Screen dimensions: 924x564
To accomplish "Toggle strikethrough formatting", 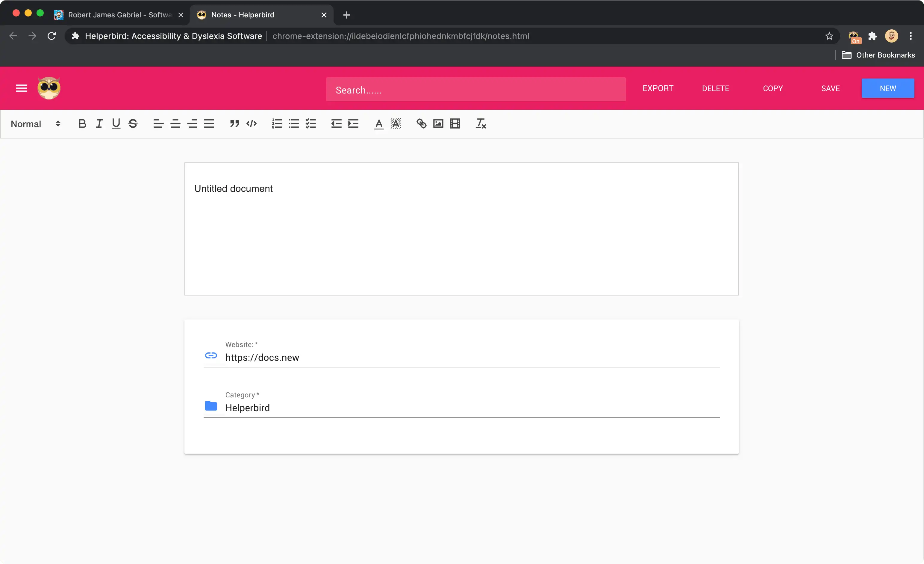I will (x=133, y=123).
